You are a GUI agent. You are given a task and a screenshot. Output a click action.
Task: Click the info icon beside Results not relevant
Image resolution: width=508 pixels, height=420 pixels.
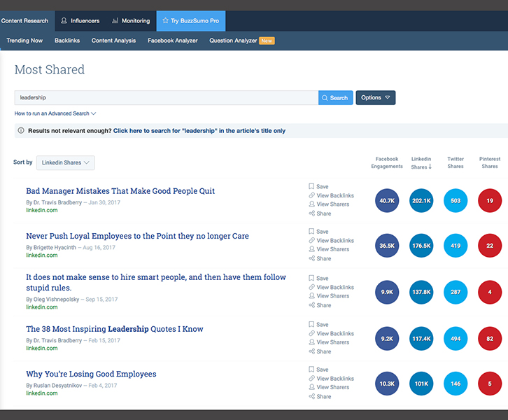tap(21, 131)
